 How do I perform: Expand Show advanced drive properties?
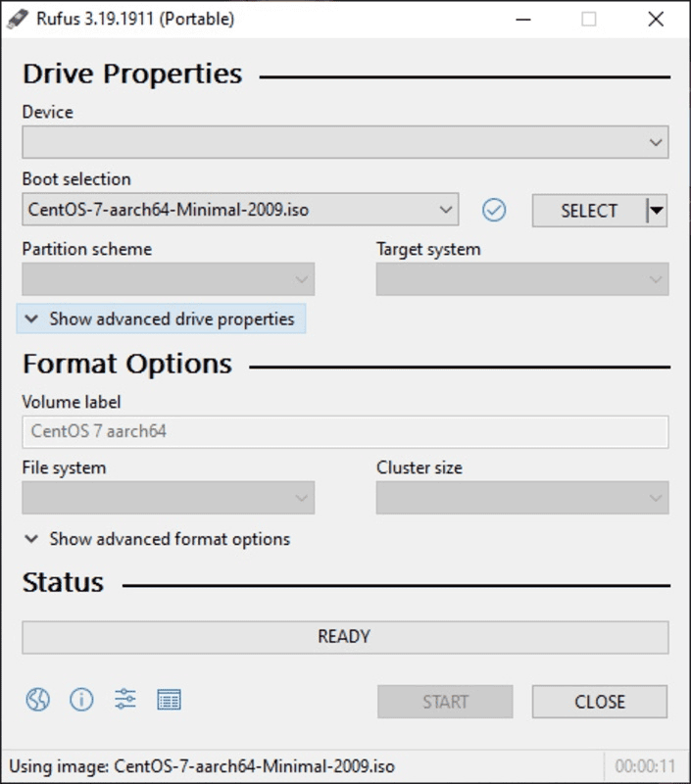[x=161, y=319]
